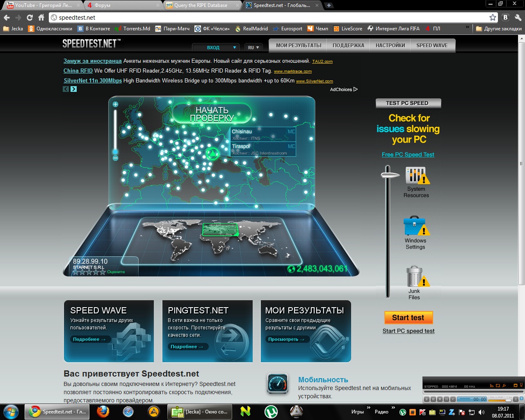
Task: Click the НАЧАТЬ ПРОВЕРКУ button
Action: click(212, 114)
